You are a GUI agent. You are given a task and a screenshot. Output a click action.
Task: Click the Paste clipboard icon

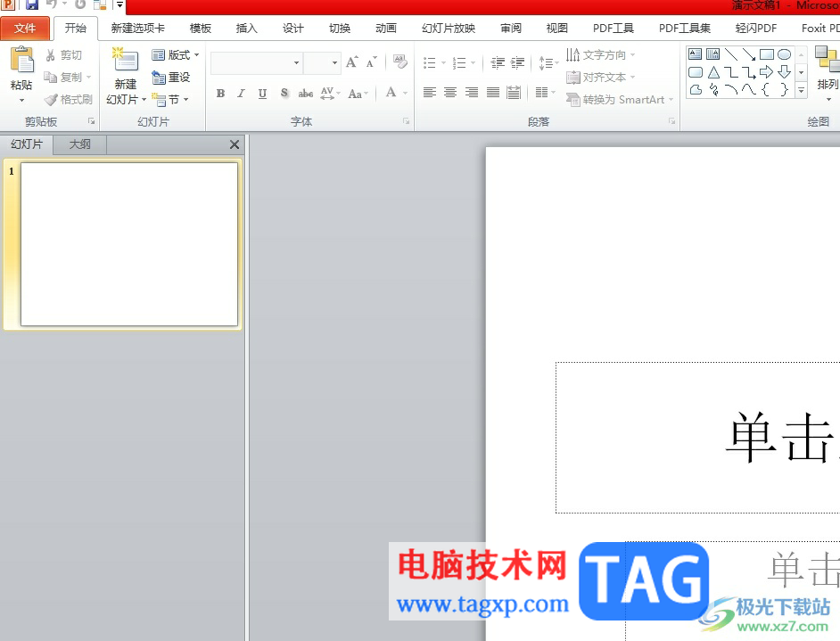(x=21, y=60)
